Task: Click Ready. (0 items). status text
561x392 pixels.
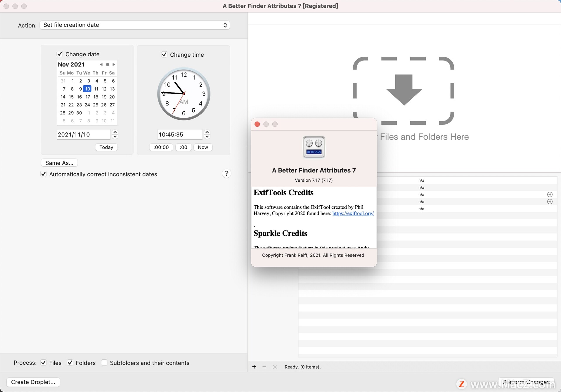Action: 303,367
